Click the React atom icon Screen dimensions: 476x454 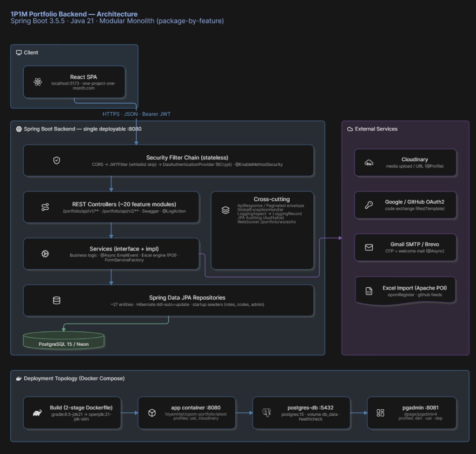point(38,82)
